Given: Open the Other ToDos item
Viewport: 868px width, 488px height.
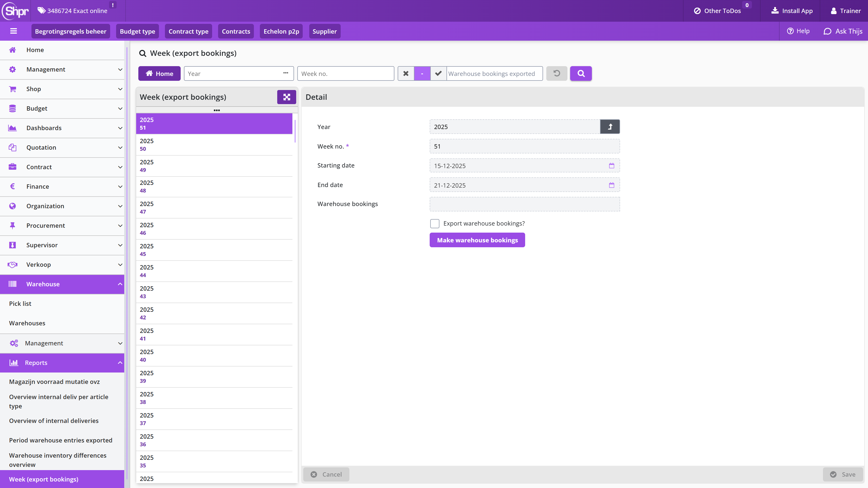Looking at the screenshot, I should click(x=717, y=11).
